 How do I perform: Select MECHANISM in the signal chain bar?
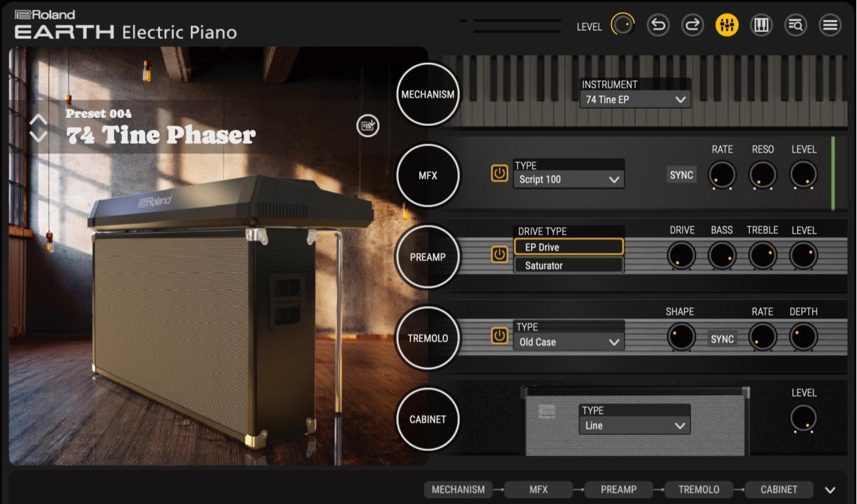[458, 489]
